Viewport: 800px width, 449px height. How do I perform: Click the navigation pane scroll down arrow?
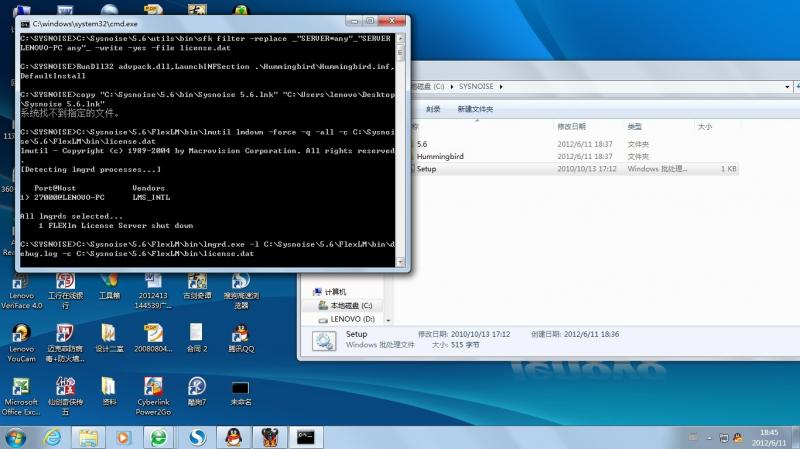[x=388, y=320]
